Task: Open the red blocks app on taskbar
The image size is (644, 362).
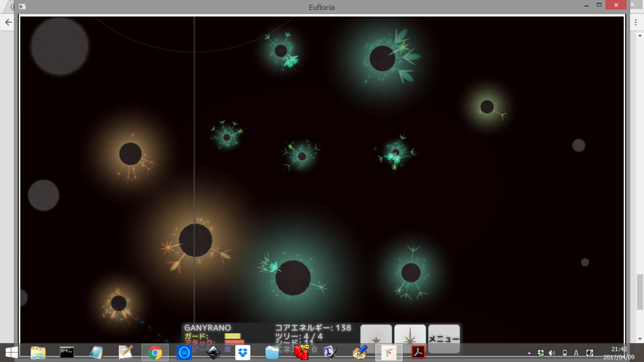Action: (x=301, y=353)
